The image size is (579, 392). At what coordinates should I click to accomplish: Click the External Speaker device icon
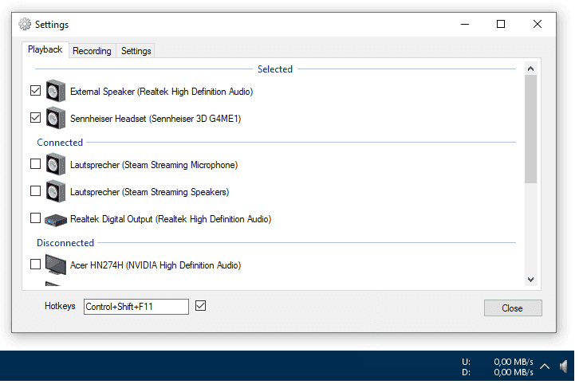coord(55,92)
